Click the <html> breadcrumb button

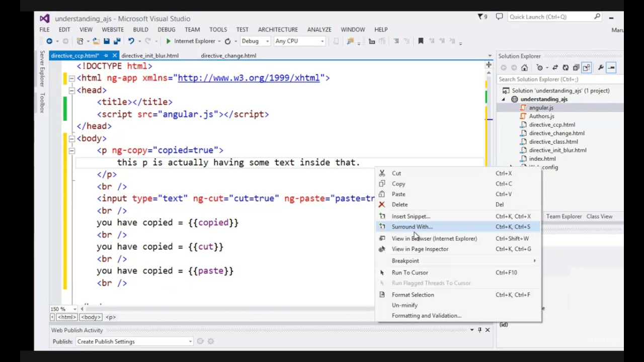66,317
